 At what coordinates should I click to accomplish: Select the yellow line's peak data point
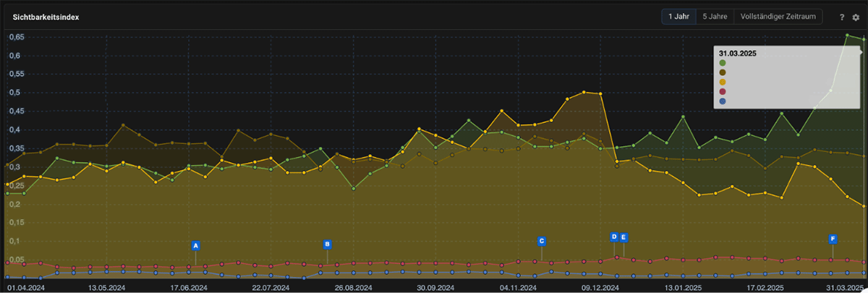[584, 92]
